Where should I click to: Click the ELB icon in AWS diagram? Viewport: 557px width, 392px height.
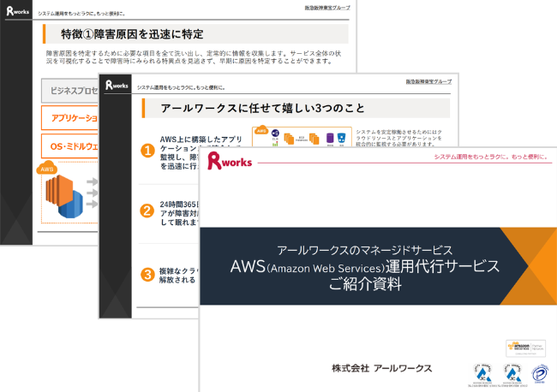click(x=275, y=134)
